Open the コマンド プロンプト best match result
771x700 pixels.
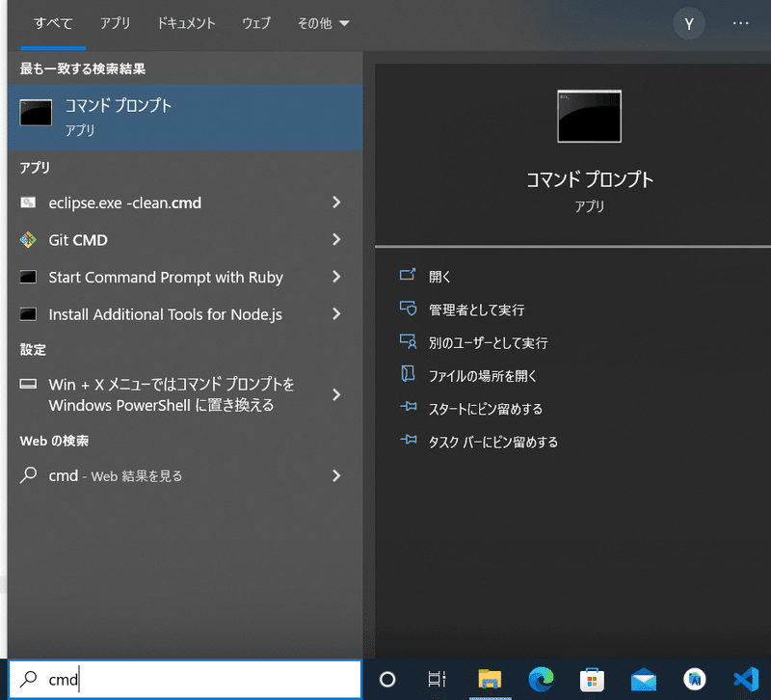(x=185, y=117)
